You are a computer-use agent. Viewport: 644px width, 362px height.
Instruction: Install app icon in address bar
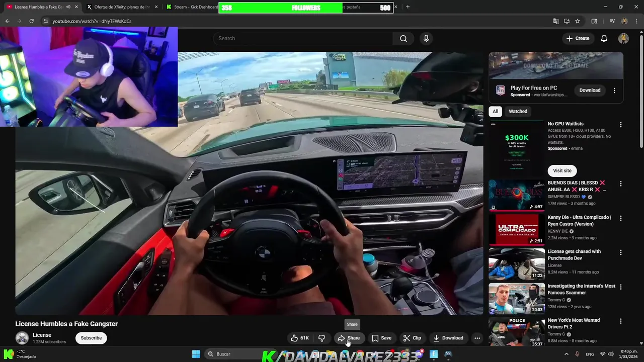pyautogui.click(x=567, y=21)
